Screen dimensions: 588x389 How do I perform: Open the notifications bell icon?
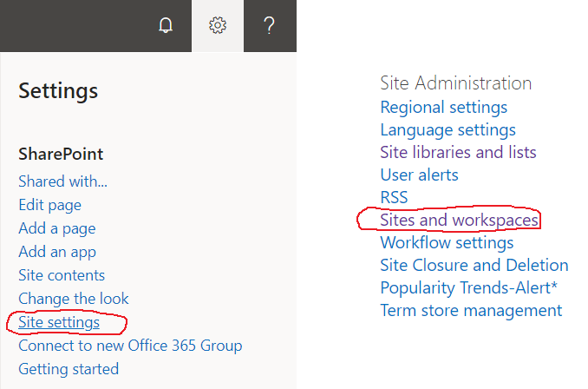pos(166,25)
